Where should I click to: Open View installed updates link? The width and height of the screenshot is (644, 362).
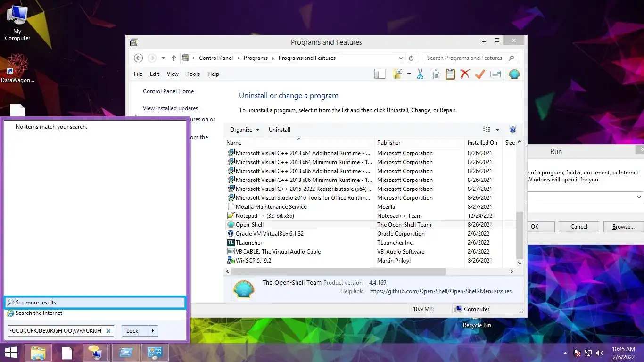(170, 108)
